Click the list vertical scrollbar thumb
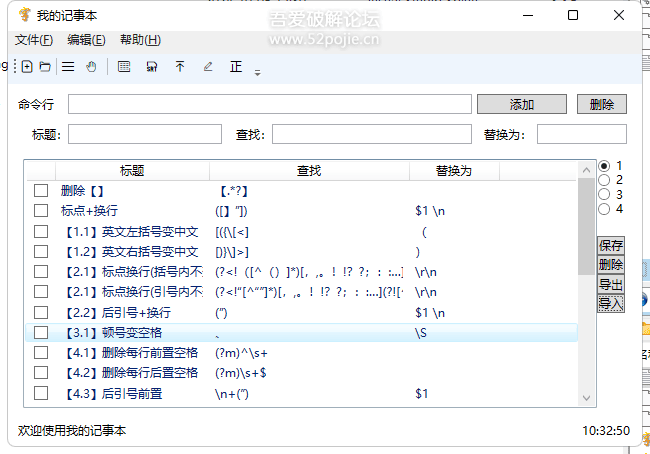 tap(586, 226)
